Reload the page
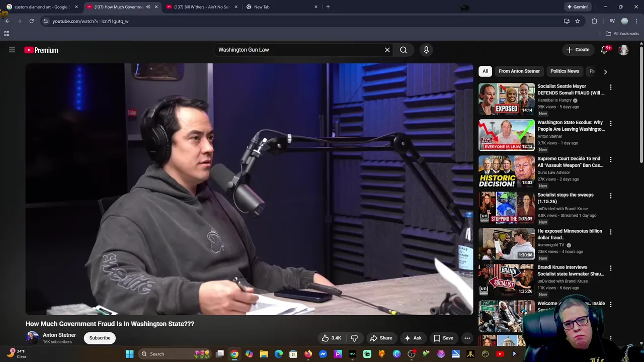 click(x=31, y=21)
